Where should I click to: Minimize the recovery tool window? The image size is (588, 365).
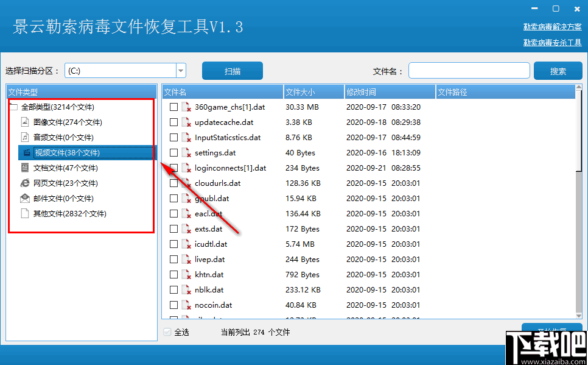tap(535, 9)
